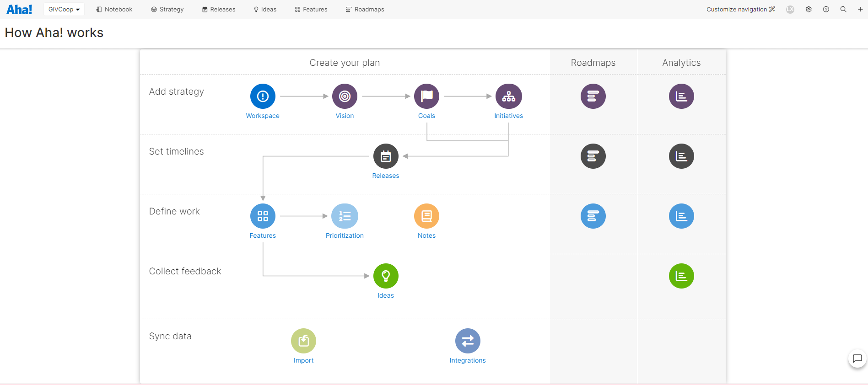Viewport: 868px width, 385px height.
Task: Open the Ideas menu in navigation bar
Action: [265, 9]
